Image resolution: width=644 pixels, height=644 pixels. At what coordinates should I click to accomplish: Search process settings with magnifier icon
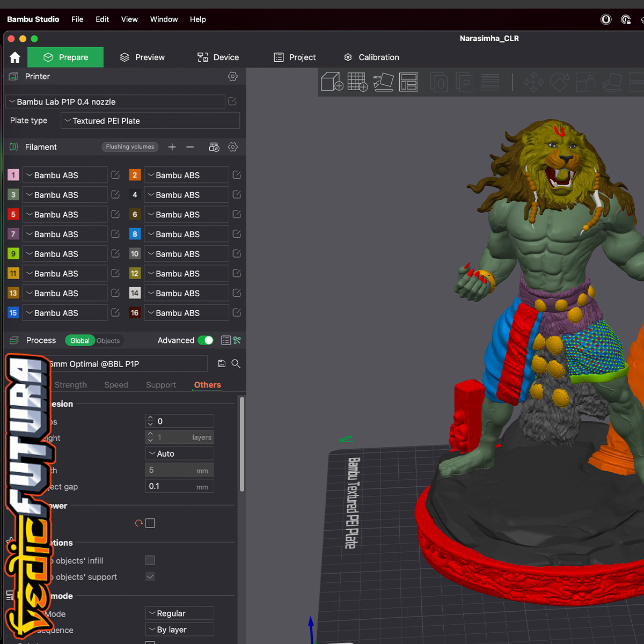236,364
